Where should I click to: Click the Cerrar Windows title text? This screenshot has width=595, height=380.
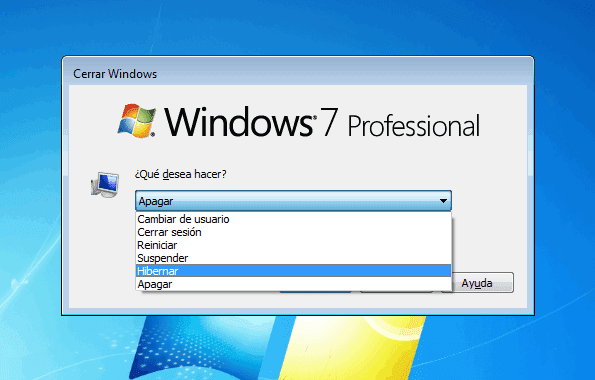pyautogui.click(x=115, y=74)
